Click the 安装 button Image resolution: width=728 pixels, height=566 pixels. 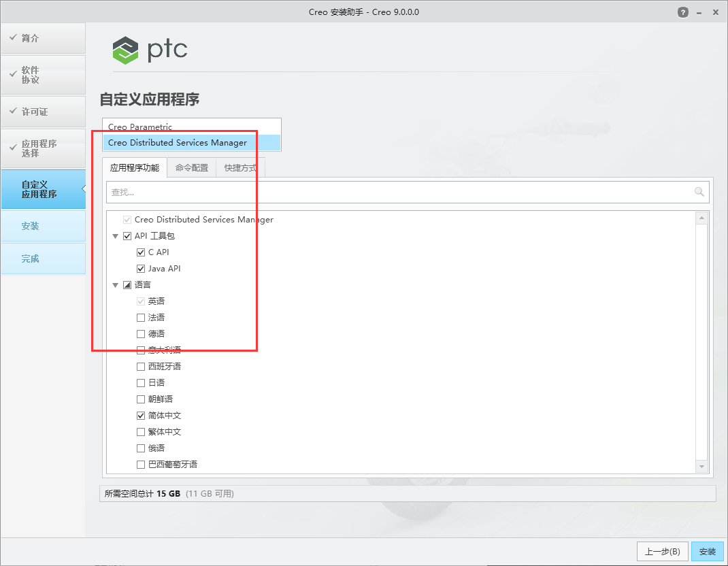(x=707, y=551)
